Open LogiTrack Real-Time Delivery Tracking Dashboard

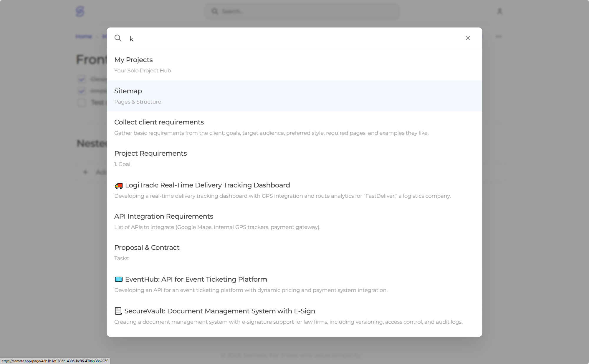pyautogui.click(x=207, y=185)
